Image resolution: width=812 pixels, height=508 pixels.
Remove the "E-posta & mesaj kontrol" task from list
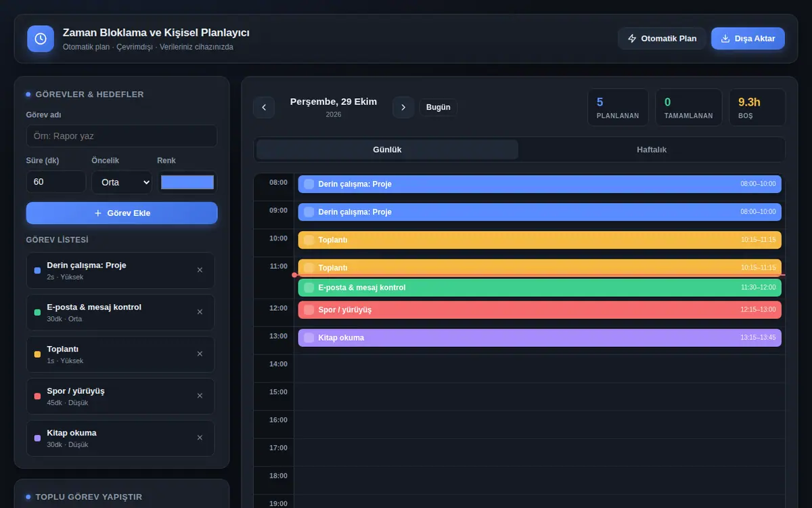tap(200, 312)
